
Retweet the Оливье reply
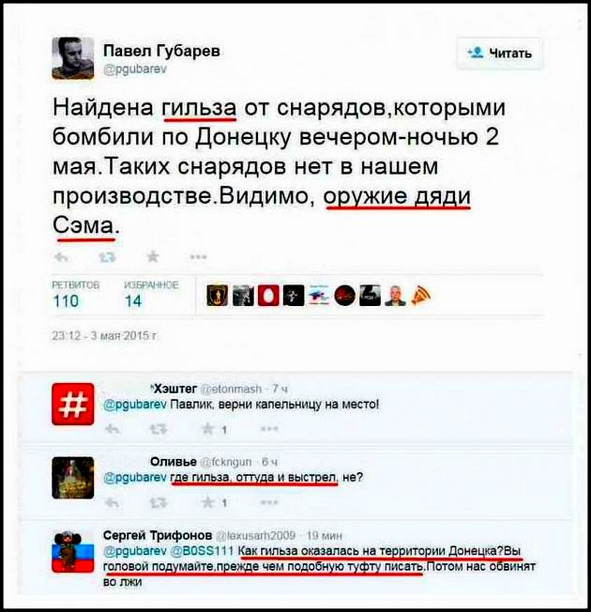click(158, 503)
